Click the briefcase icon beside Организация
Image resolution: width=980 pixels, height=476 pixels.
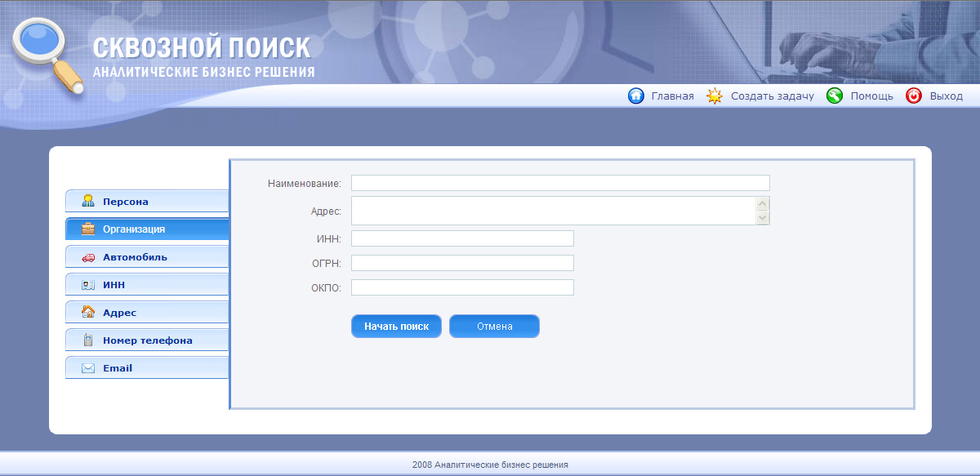87,229
